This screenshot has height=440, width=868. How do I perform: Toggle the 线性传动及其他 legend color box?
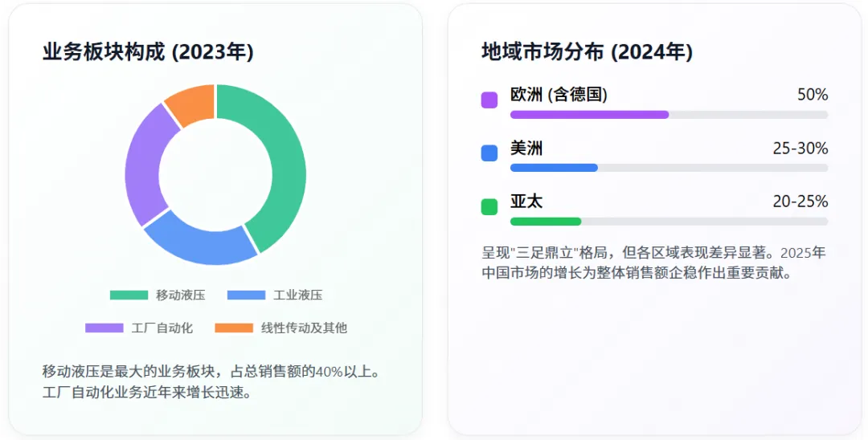(x=234, y=328)
